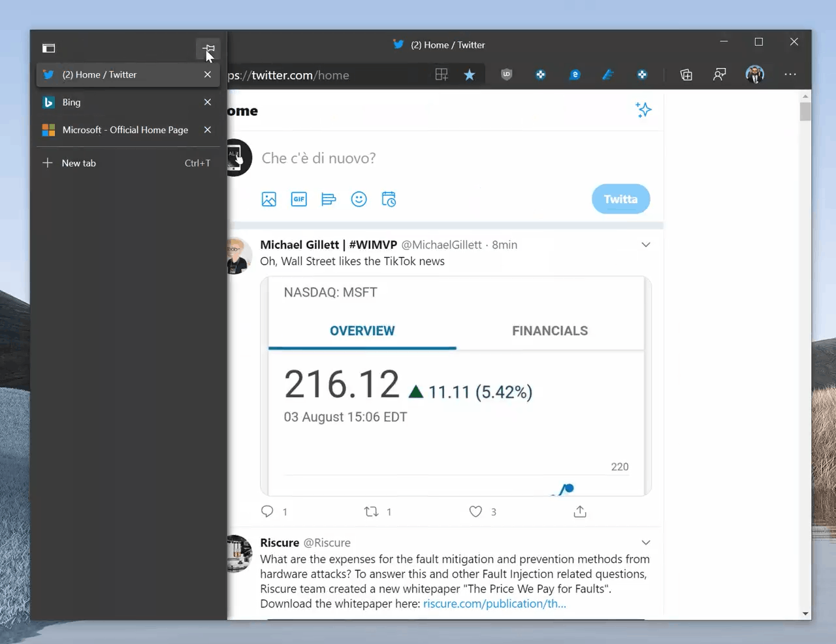Click Michael Gillett's avatar
836x644 pixels.
click(x=238, y=256)
